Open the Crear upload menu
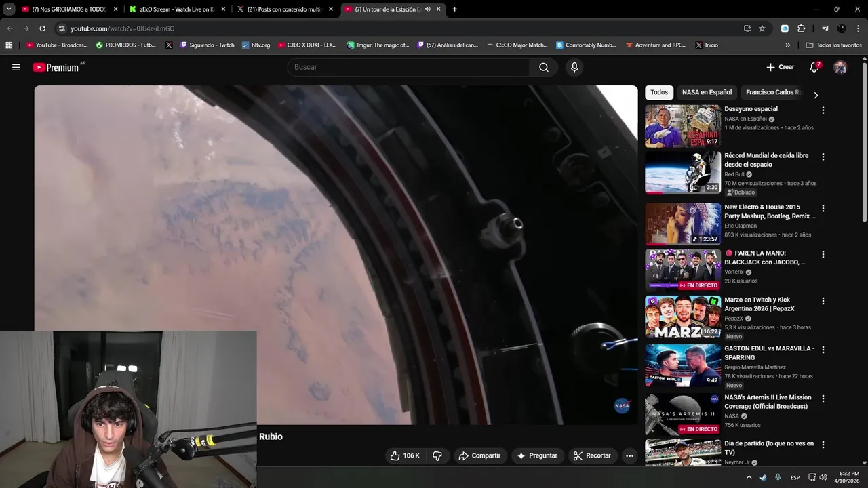This screenshot has width=868, height=488. [781, 67]
